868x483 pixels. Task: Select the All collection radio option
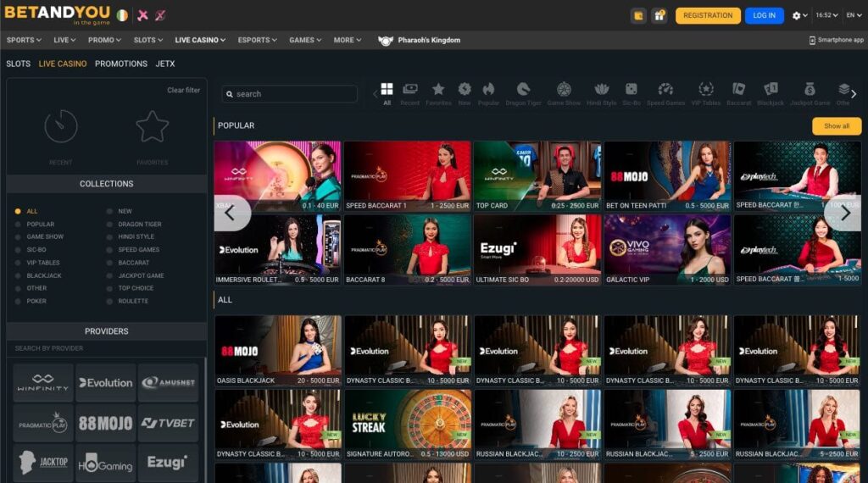click(x=18, y=211)
